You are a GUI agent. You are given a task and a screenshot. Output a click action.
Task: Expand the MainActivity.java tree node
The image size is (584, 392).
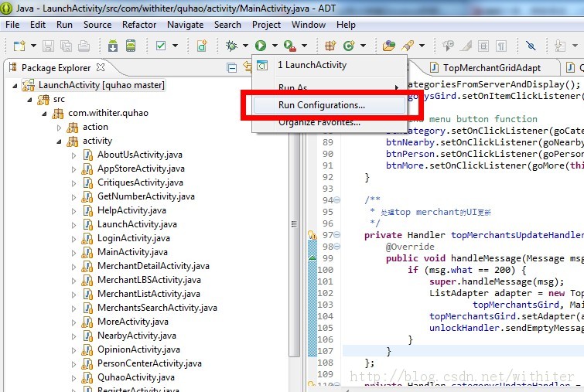tap(74, 252)
